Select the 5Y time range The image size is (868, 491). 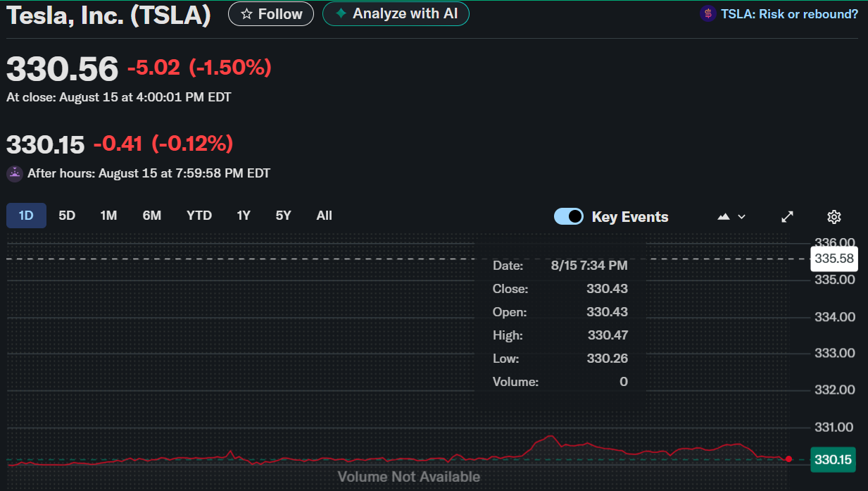(283, 216)
